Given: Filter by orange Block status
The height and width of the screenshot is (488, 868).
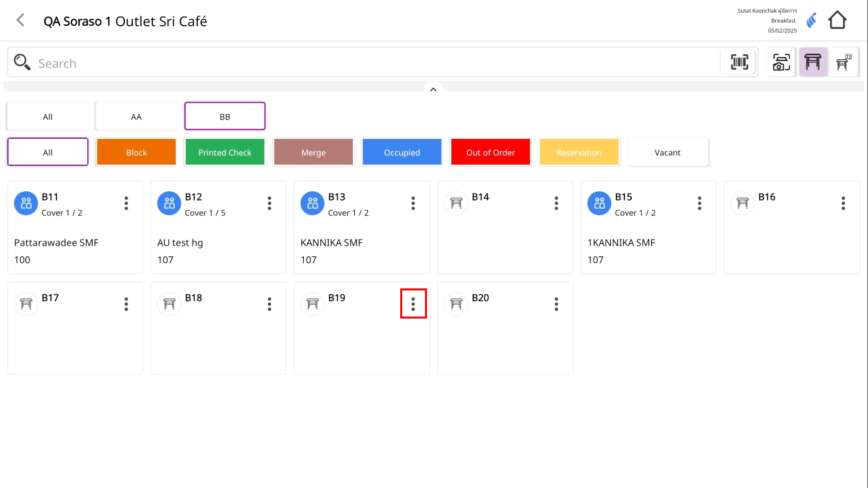Looking at the screenshot, I should [x=136, y=152].
